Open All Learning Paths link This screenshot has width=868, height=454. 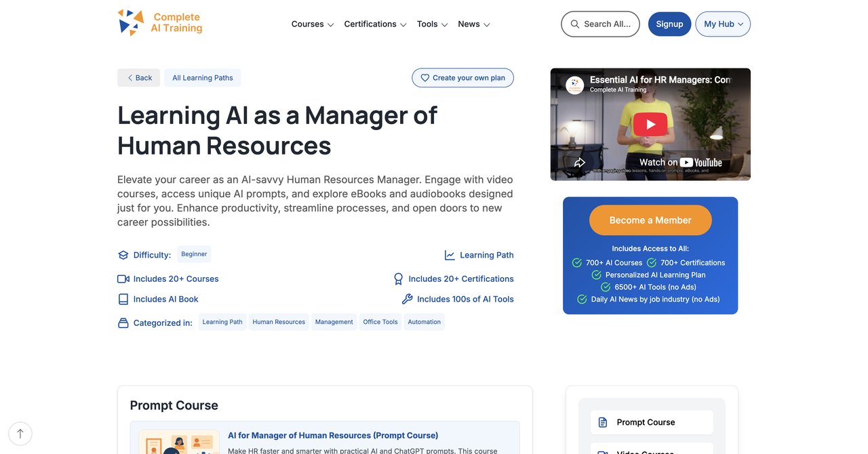202,78
